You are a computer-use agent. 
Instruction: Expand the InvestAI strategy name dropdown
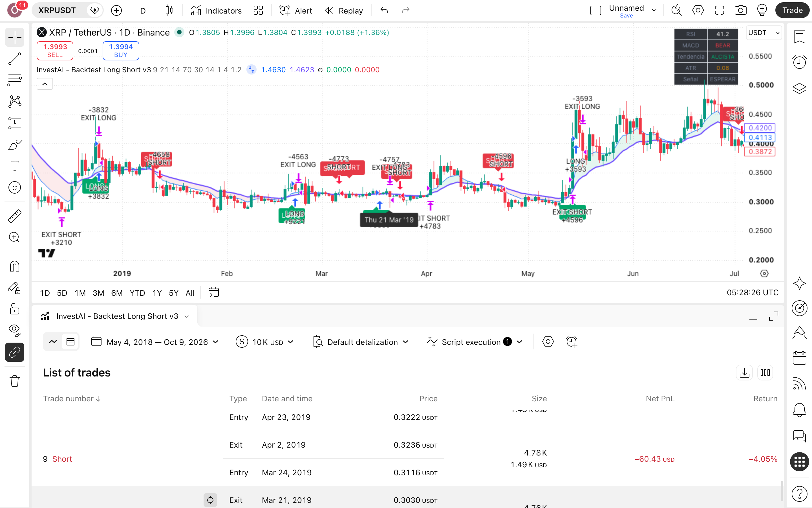tap(187, 316)
